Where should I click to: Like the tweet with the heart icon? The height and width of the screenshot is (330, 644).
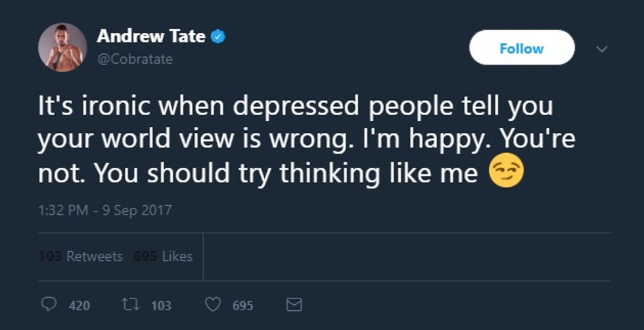point(212,305)
